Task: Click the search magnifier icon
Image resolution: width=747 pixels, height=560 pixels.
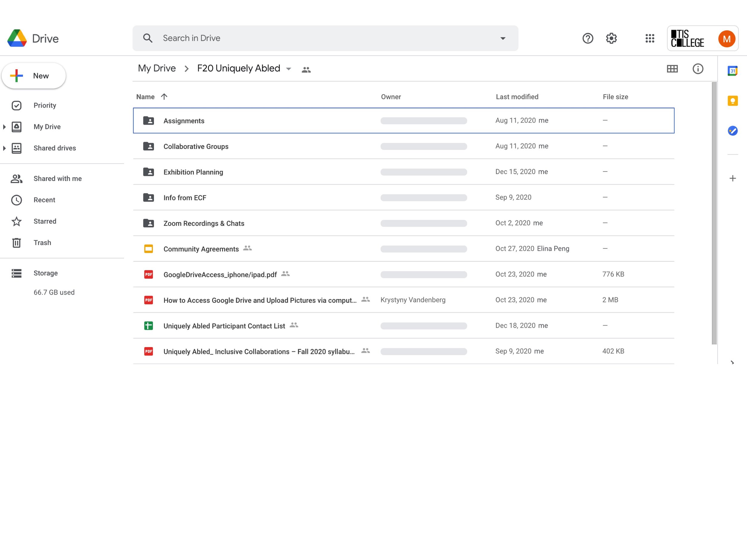Action: pyautogui.click(x=148, y=38)
